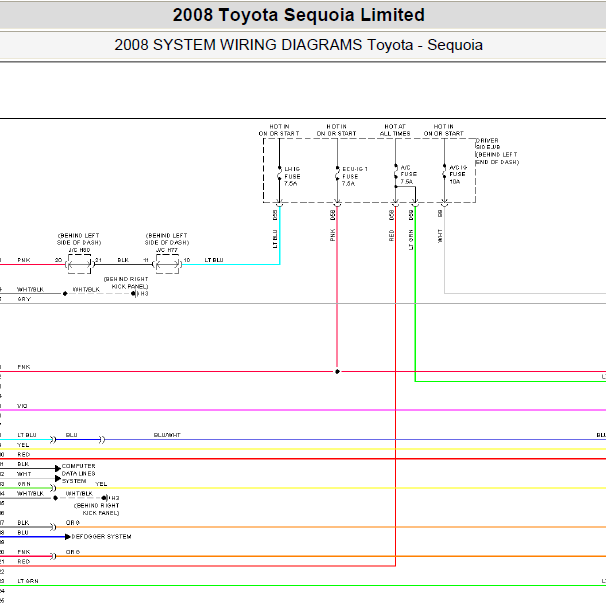
Task: Click the vertical LT GRN wire label
Action: click(411, 240)
